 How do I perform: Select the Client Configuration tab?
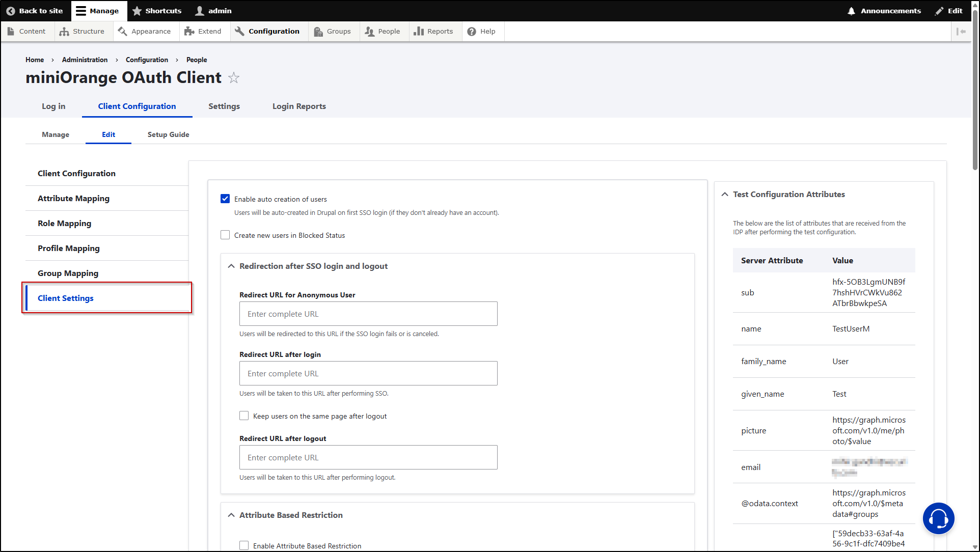[137, 106]
